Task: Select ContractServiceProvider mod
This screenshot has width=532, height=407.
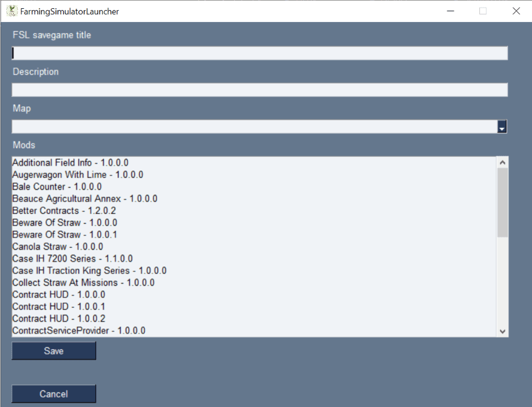Action: (x=254, y=330)
